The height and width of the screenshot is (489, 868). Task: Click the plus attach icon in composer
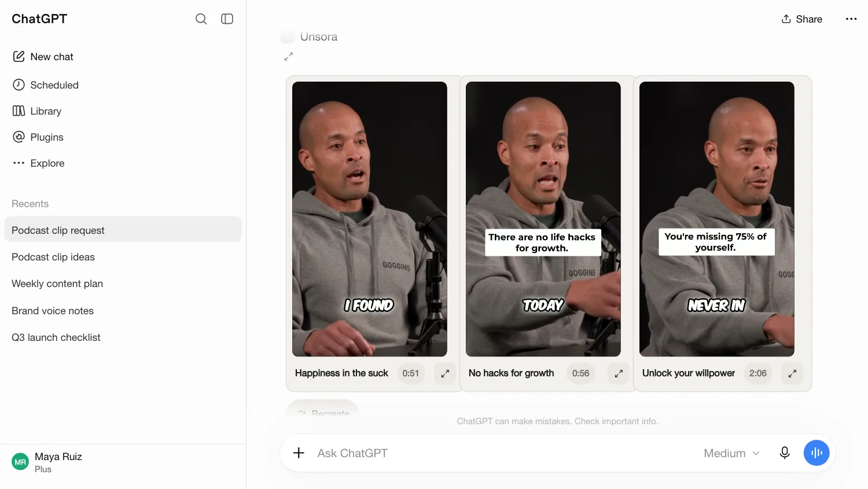tap(299, 453)
